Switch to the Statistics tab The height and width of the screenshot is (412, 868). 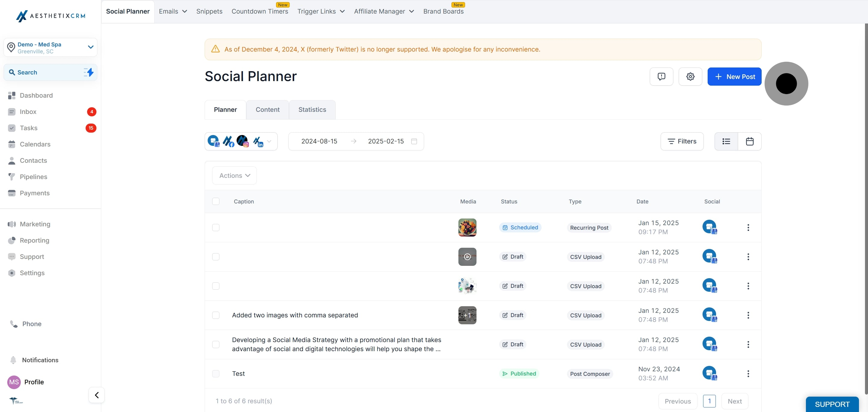tap(312, 109)
